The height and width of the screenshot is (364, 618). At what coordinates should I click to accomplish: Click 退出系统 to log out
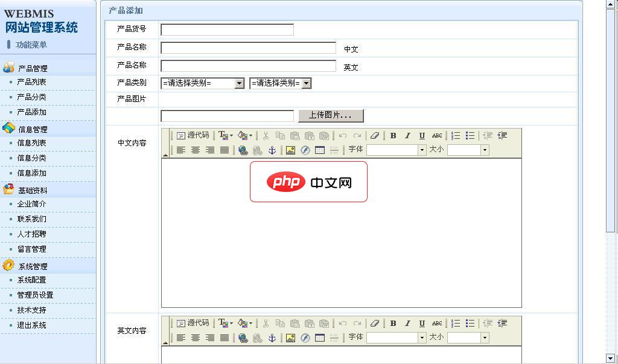31,325
